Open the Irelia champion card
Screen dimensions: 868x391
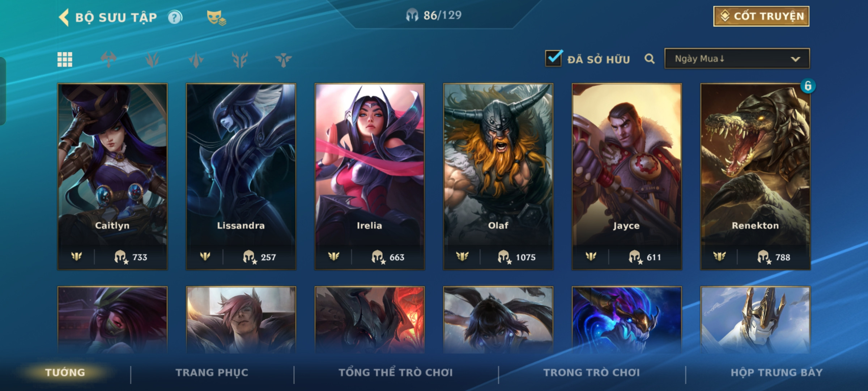click(x=370, y=177)
